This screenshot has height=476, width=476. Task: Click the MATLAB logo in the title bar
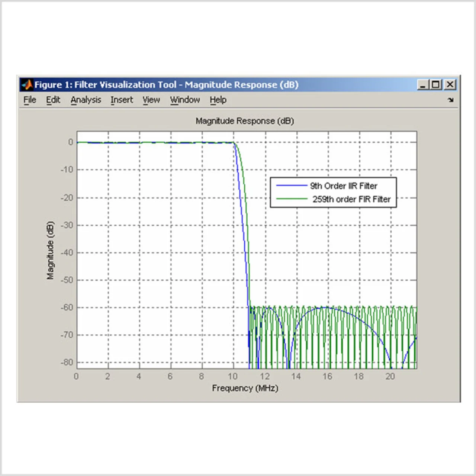(x=27, y=85)
